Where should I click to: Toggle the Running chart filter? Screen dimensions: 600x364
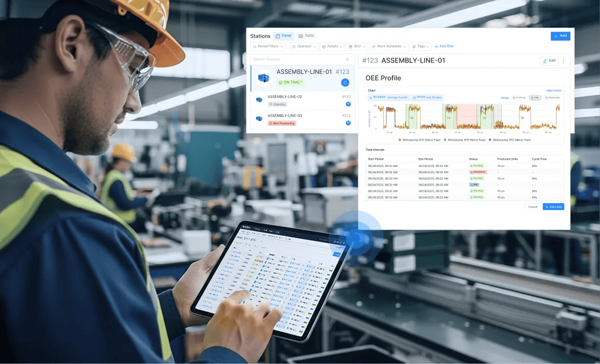(518, 98)
